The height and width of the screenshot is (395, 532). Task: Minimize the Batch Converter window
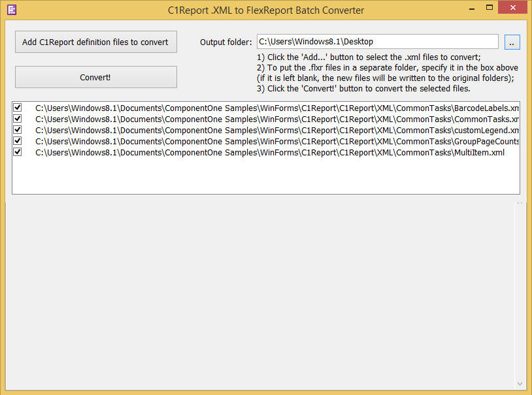(472, 8)
